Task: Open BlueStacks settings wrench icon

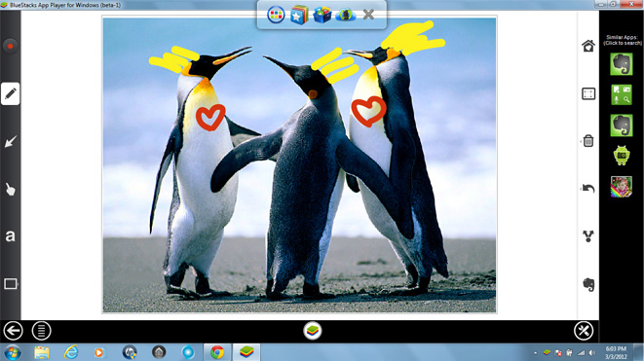Action: (x=584, y=331)
